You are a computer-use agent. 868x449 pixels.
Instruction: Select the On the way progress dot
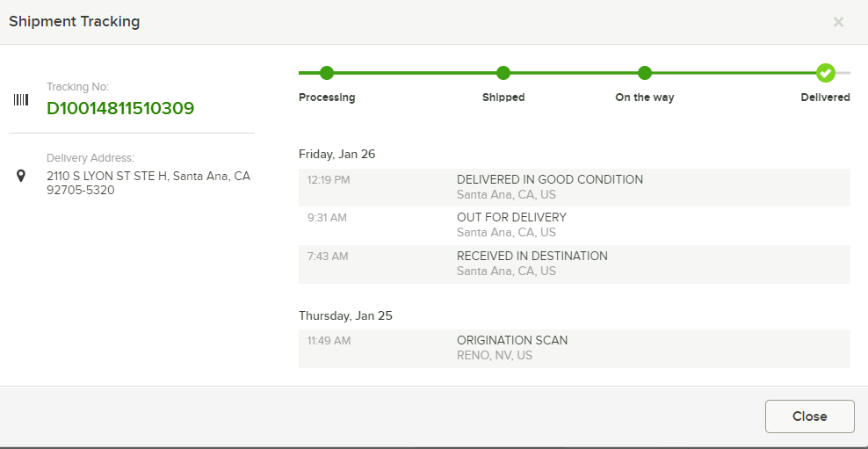[x=644, y=73]
